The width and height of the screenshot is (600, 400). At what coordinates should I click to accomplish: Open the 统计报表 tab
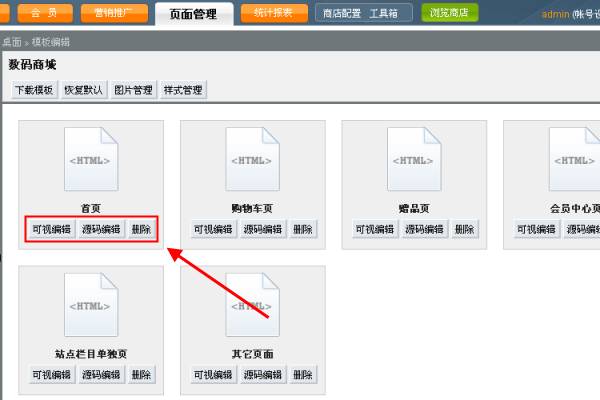[x=274, y=13]
